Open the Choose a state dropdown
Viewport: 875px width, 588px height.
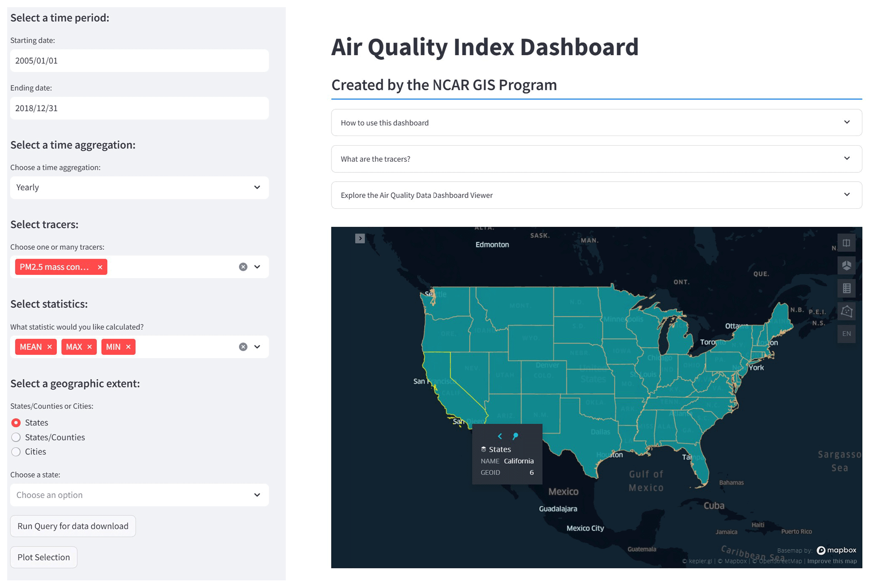coord(139,495)
